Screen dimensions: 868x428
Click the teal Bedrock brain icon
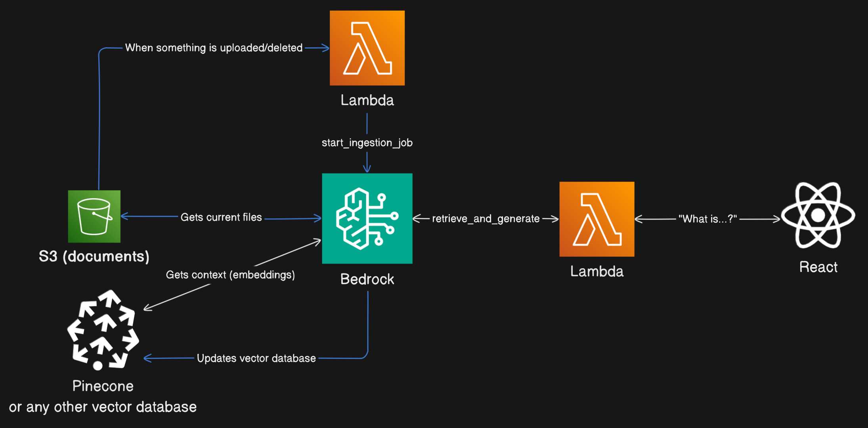pos(367,218)
